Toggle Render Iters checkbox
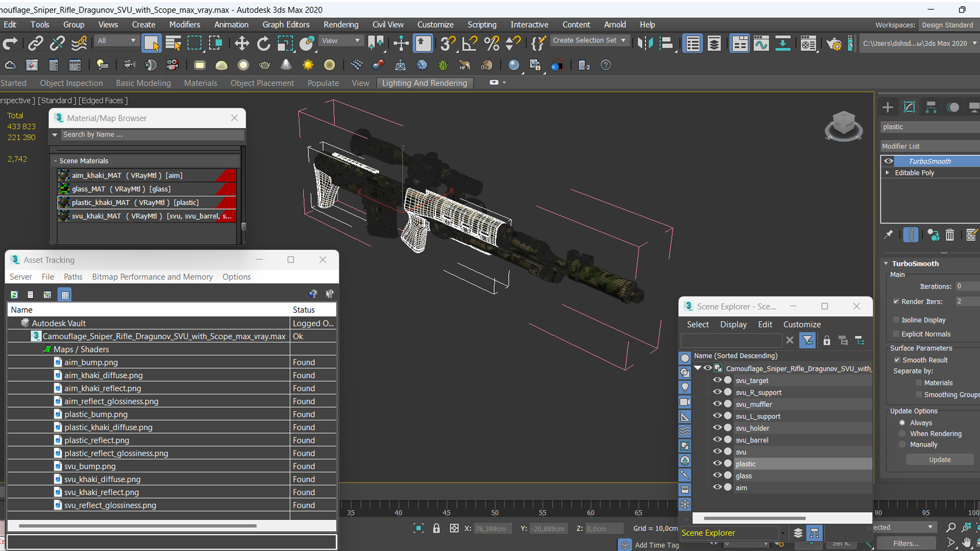Screen dimensions: 980x551 [x=896, y=302]
